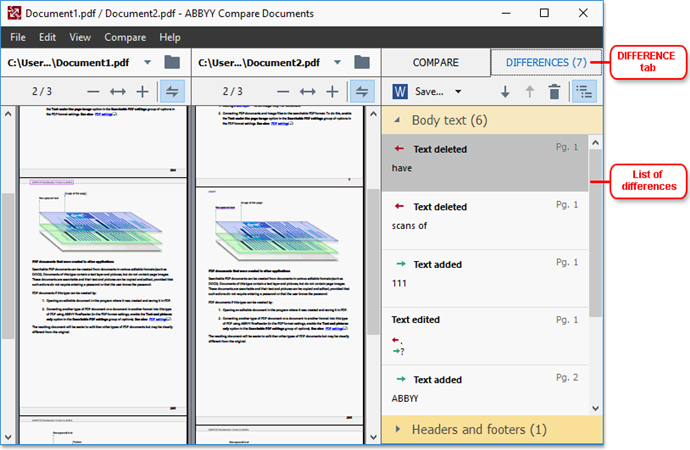Screen dimensions: 690x450
Task: Click Document2 pane scroll down arrow
Action: [373, 437]
